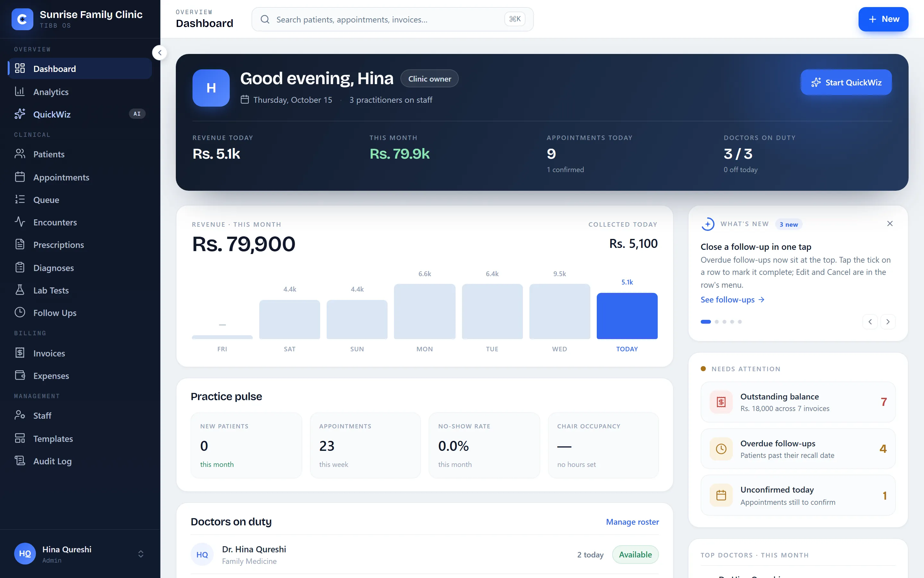Go to Diagnoses
924x578 pixels.
pos(80,267)
